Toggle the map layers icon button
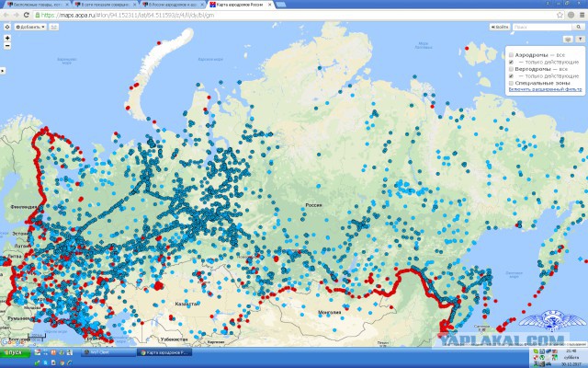Screen dimensions: 588x368 [568, 40]
